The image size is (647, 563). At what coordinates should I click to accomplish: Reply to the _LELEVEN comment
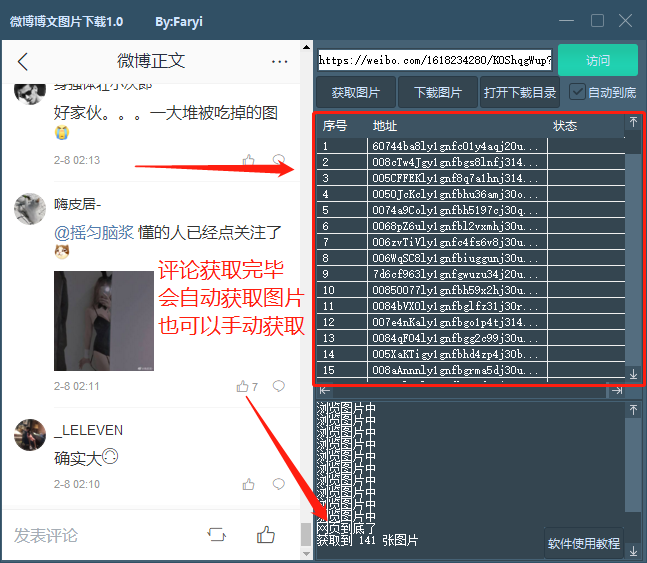(279, 484)
